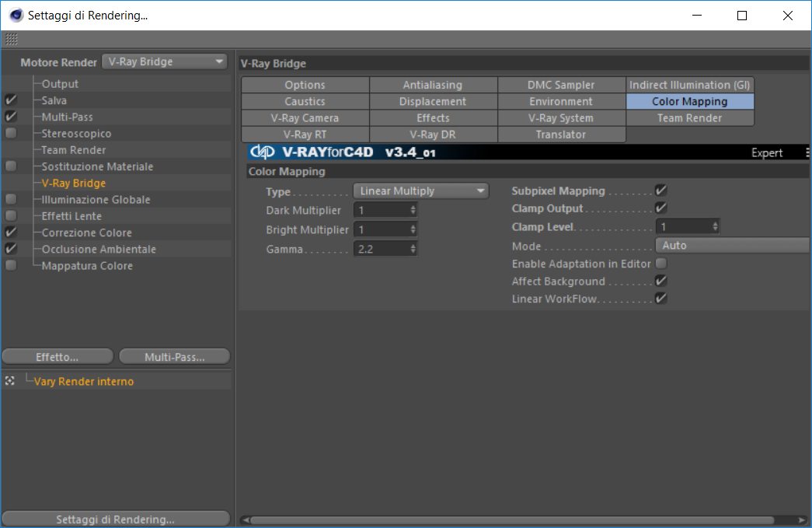Image resolution: width=812 pixels, height=528 pixels.
Task: Click the Dark Multiplier value field
Action: click(382, 210)
